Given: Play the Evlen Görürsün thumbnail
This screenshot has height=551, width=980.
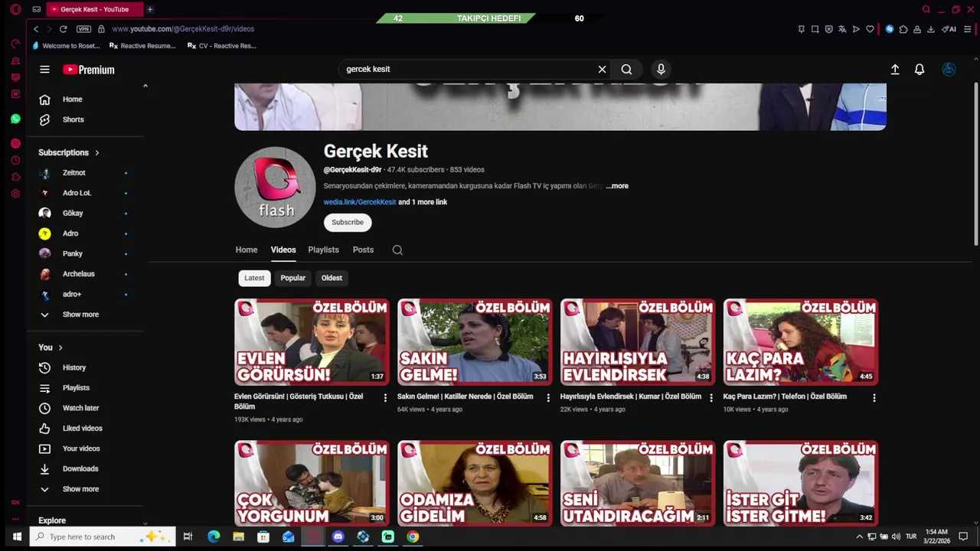Looking at the screenshot, I should [312, 341].
